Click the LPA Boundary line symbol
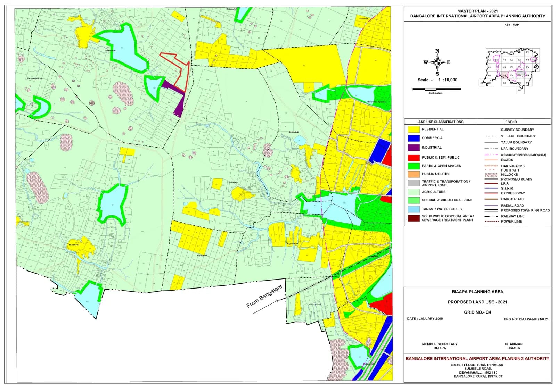Viewport: 556px width, 392px height. 491,149
